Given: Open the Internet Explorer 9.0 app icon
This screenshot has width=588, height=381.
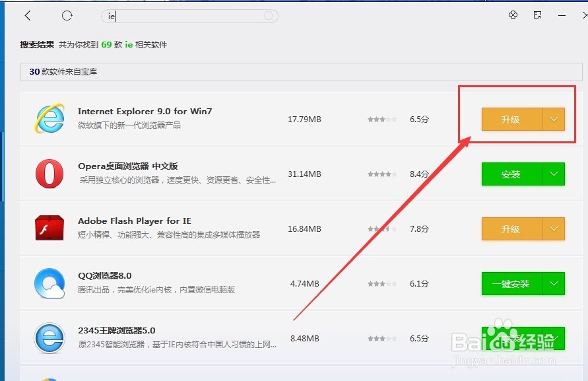Looking at the screenshot, I should pos(49,120).
